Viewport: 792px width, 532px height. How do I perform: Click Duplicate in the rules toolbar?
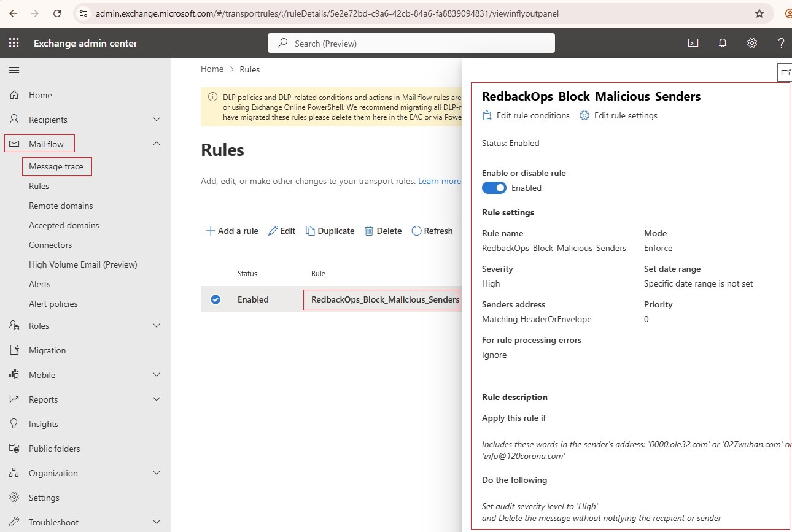click(x=330, y=231)
